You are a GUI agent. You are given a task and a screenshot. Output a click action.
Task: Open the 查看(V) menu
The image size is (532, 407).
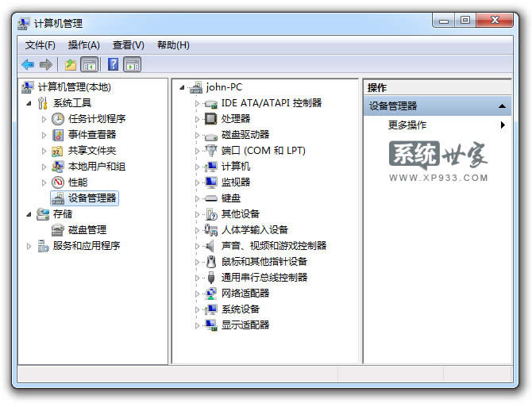(128, 45)
